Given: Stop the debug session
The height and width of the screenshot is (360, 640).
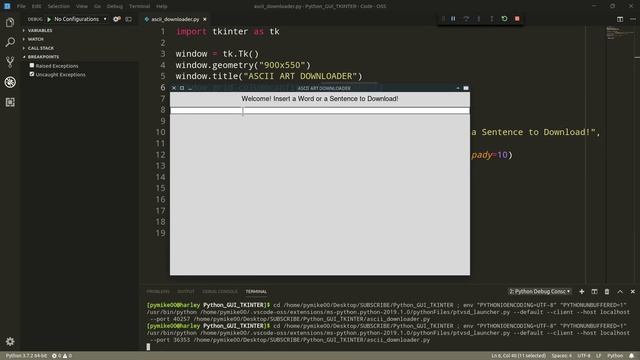Looking at the screenshot, I should click(517, 19).
